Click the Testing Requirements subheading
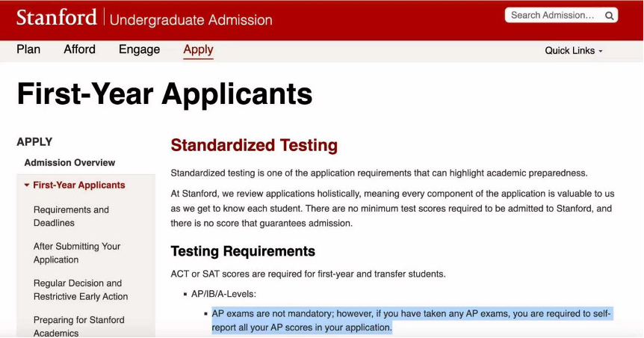Image resolution: width=644 pixels, height=338 pixels. pyautogui.click(x=243, y=251)
